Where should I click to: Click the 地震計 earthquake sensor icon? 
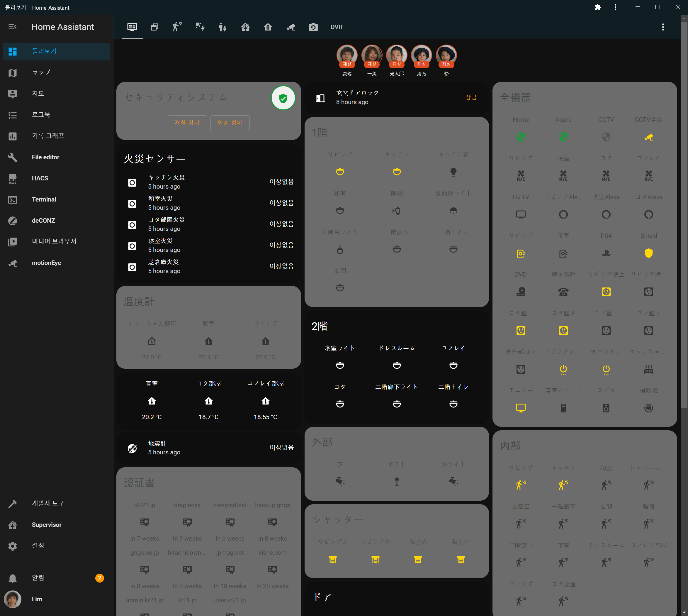(x=132, y=448)
